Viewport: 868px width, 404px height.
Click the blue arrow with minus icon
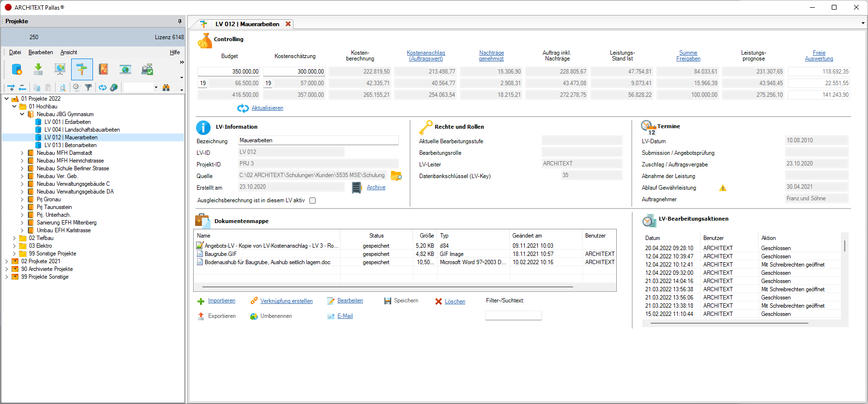[x=22, y=88]
